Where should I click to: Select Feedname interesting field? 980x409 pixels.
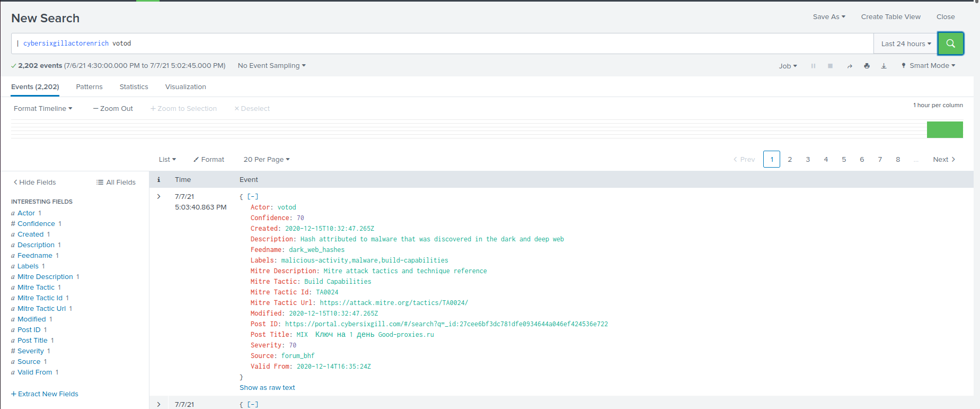coord(35,255)
